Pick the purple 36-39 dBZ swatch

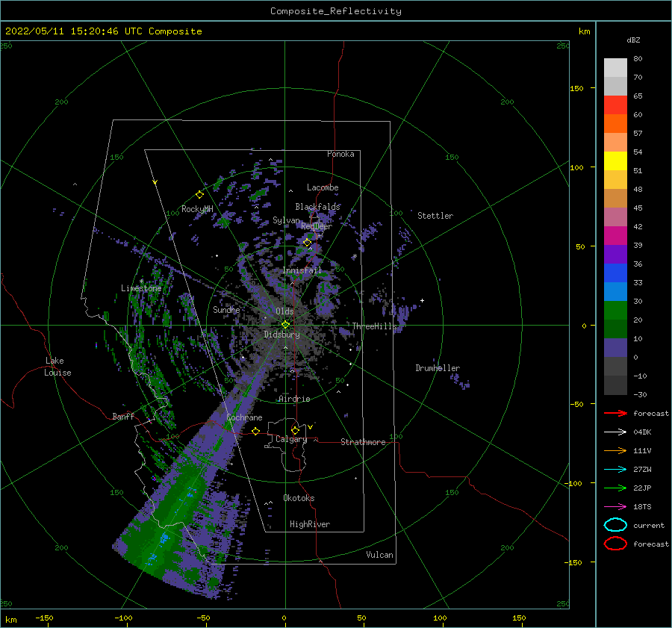[615, 254]
